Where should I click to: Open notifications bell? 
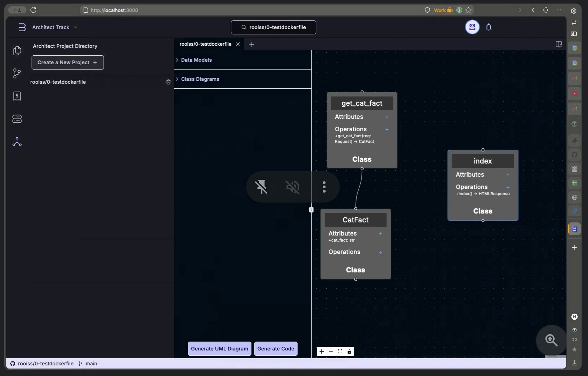[x=489, y=27]
